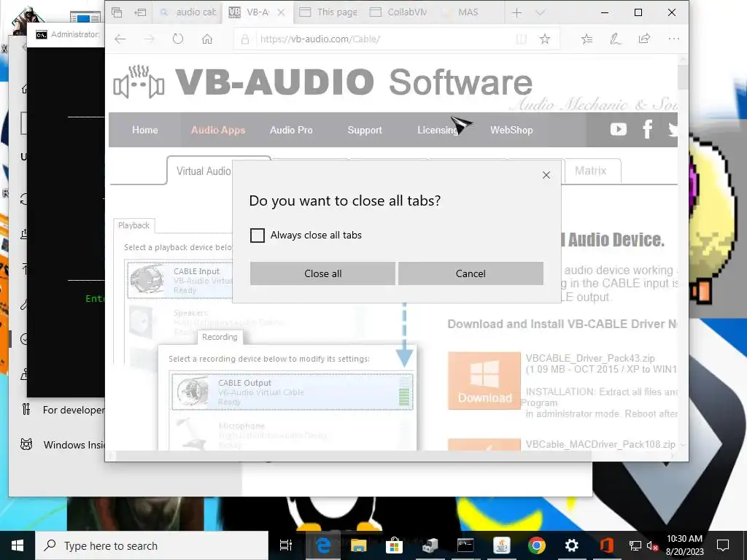Click the Add notes pen icon
Viewport: 747px width, 560px height.
pyautogui.click(x=616, y=39)
